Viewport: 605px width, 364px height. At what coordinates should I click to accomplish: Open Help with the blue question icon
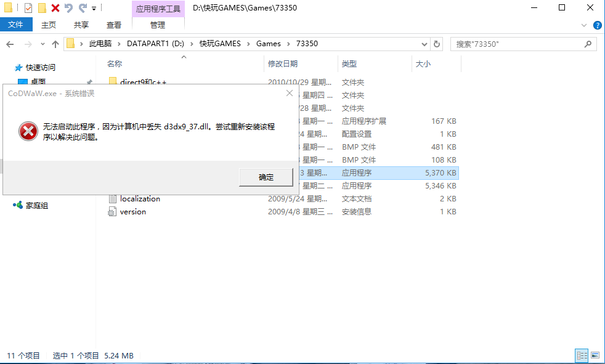click(x=597, y=25)
